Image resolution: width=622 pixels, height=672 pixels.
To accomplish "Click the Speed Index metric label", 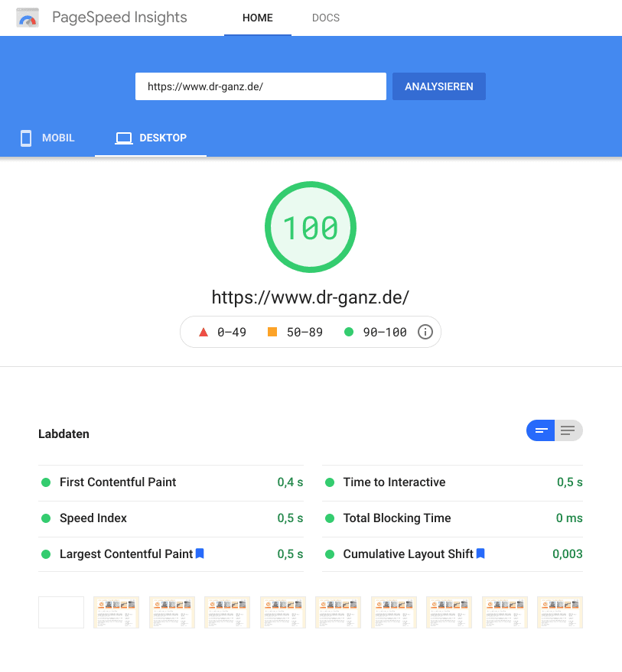I will coord(93,518).
